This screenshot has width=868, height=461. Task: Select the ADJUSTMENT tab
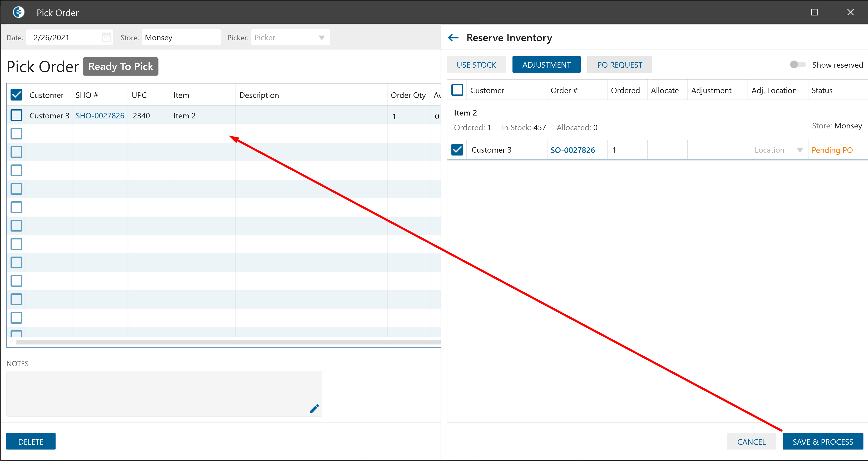click(x=546, y=65)
